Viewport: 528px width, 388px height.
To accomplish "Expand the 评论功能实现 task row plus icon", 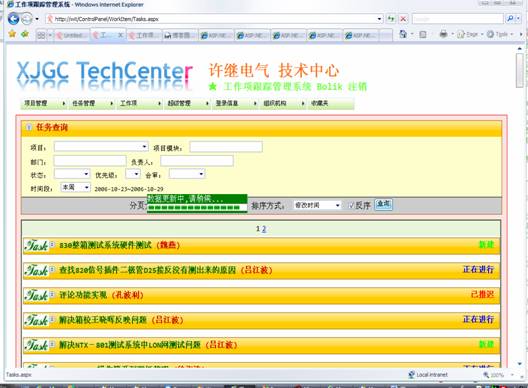I will pyautogui.click(x=53, y=294).
